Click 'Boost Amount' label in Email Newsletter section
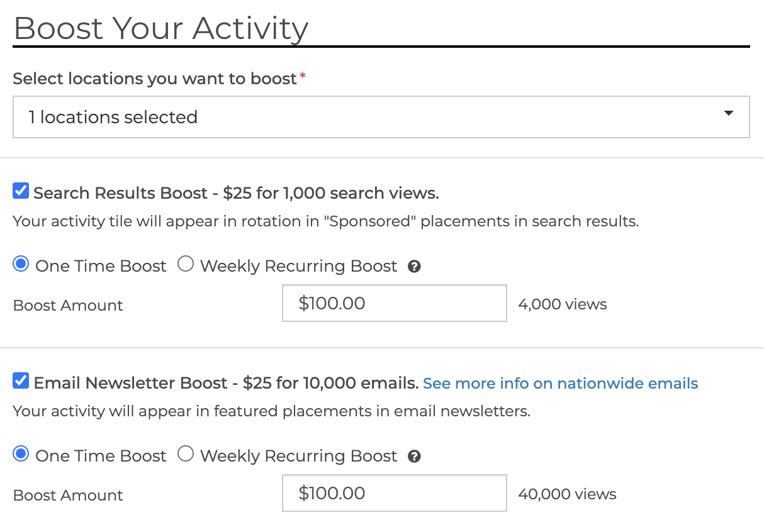 point(68,496)
